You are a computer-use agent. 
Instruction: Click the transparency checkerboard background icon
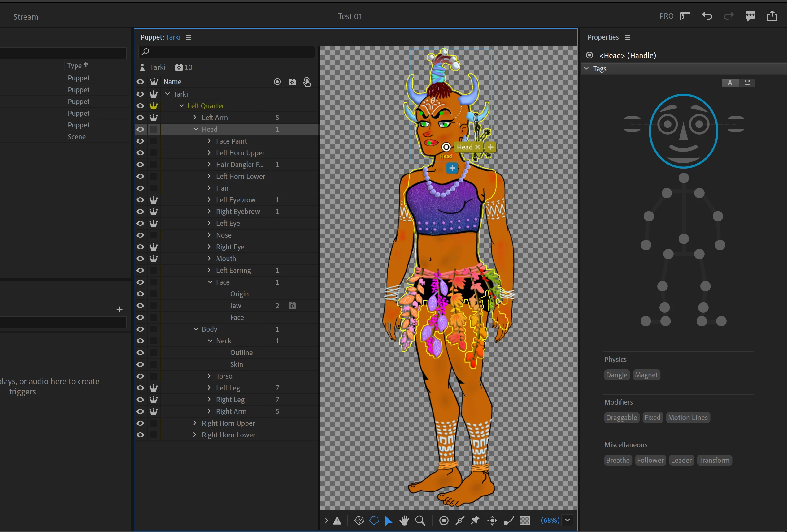click(524, 521)
